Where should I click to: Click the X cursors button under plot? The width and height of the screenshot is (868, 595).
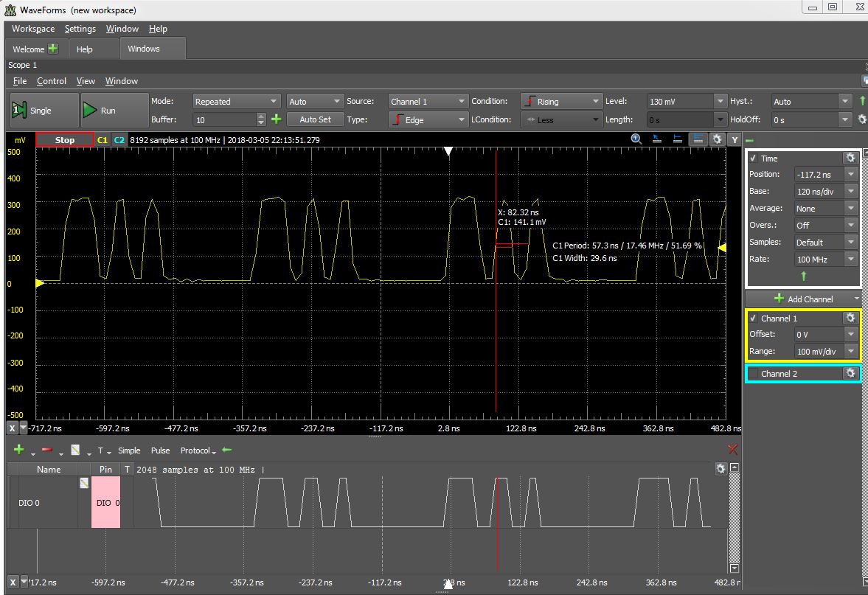coord(13,428)
